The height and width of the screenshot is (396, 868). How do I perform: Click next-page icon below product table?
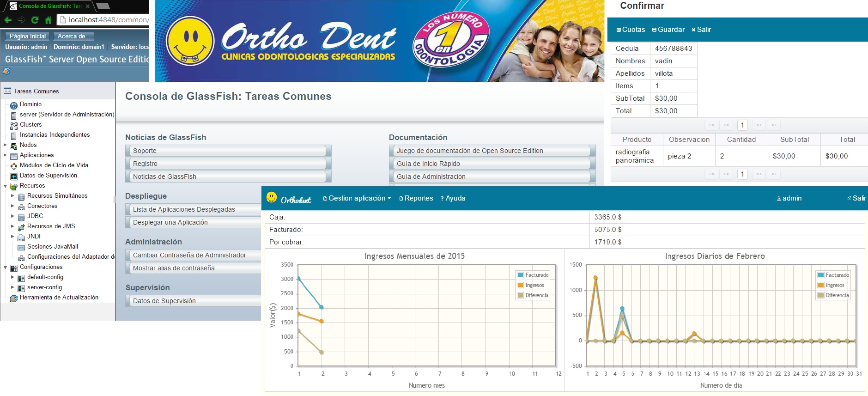[759, 174]
